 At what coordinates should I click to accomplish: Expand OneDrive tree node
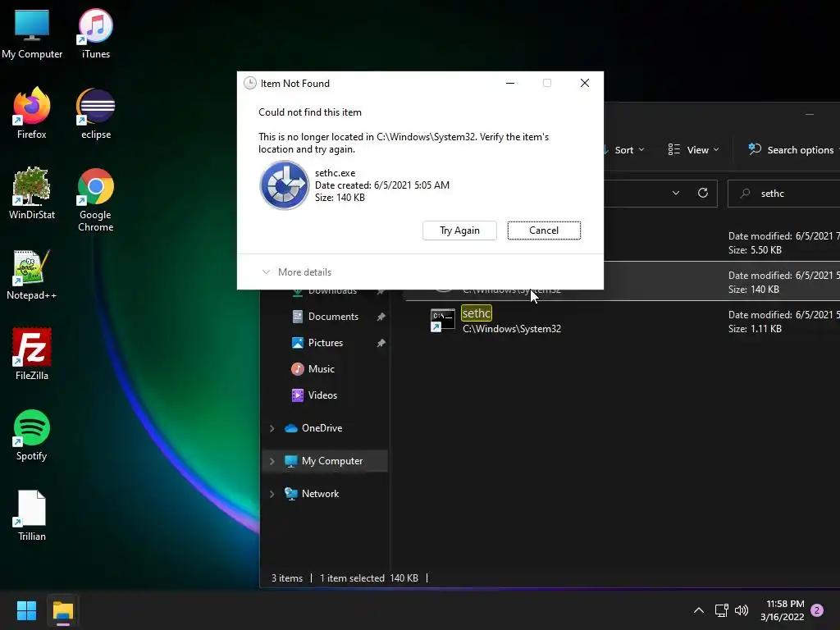pyautogui.click(x=272, y=428)
